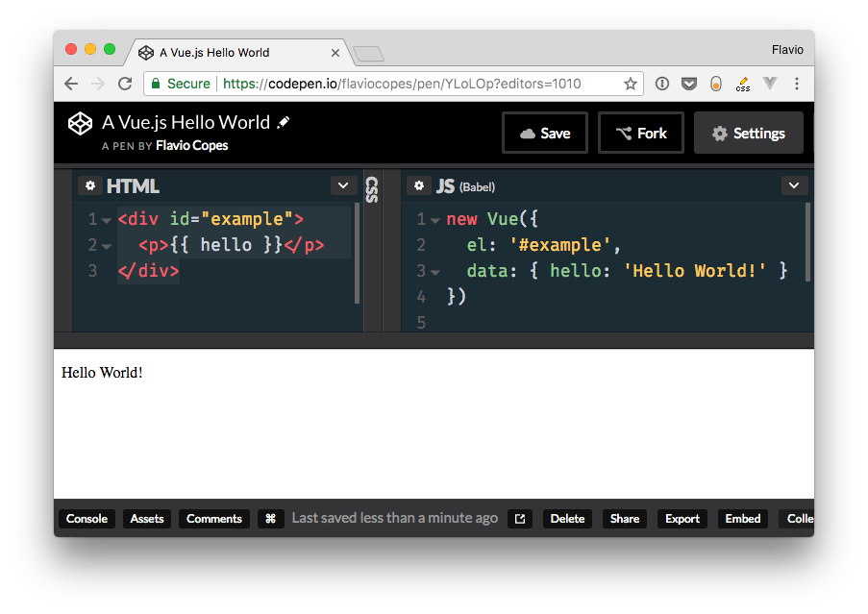
Task: Collapse the code fold on HTML line 1
Action: tap(105, 218)
